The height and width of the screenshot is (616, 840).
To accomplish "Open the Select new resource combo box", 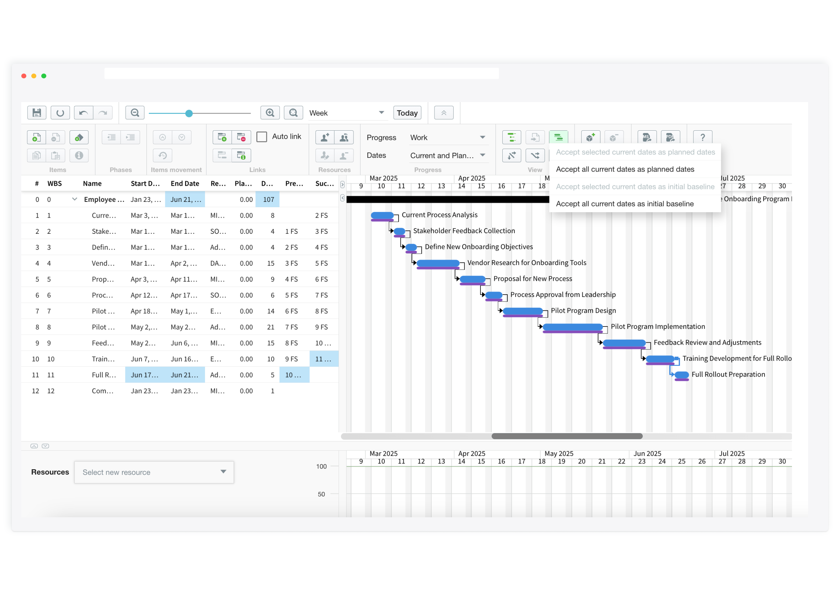I will pos(154,473).
